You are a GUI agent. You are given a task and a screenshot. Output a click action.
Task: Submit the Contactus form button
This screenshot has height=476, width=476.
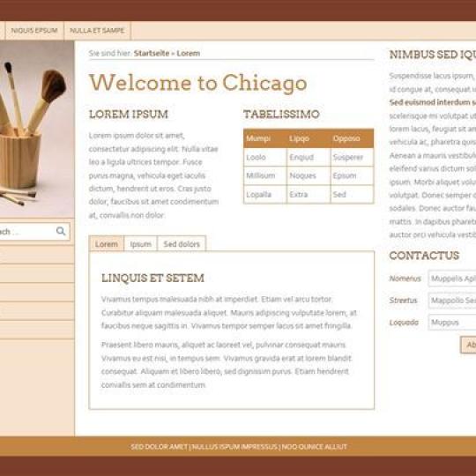[x=468, y=345]
